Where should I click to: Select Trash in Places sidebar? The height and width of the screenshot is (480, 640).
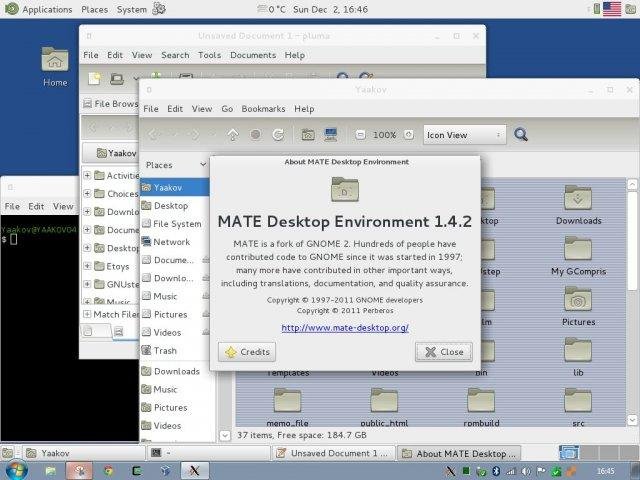click(159, 351)
